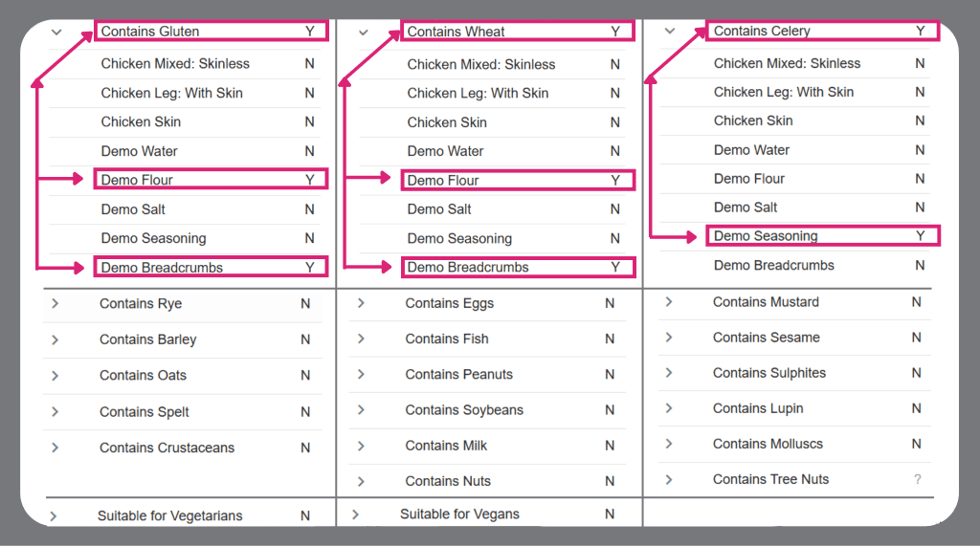
Task: Expand the Contains Rye row
Action: [56, 304]
